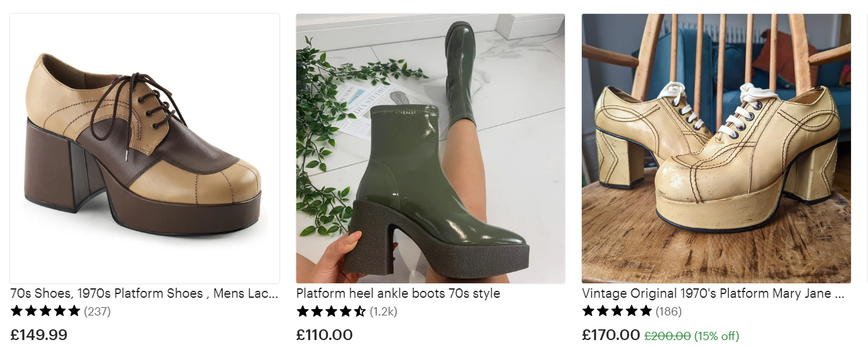Open the (186) review count
Image resolution: width=868 pixels, height=347 pixels.
669,311
